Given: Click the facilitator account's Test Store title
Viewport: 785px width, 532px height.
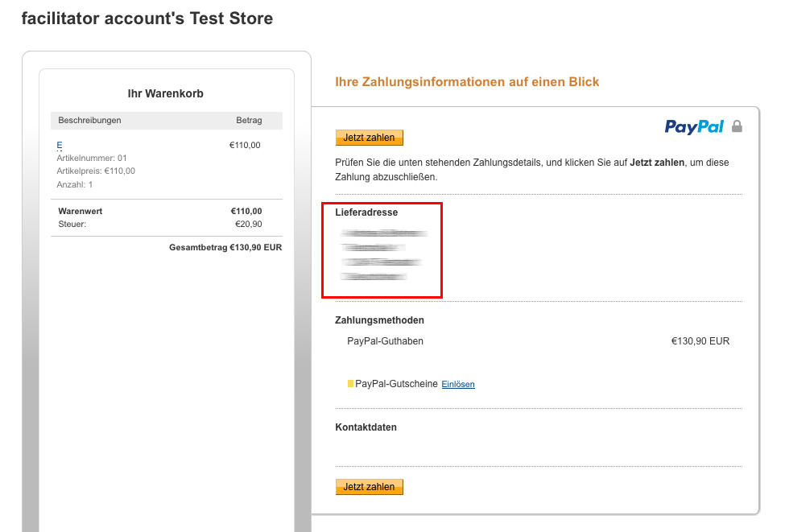Looking at the screenshot, I should [147, 19].
